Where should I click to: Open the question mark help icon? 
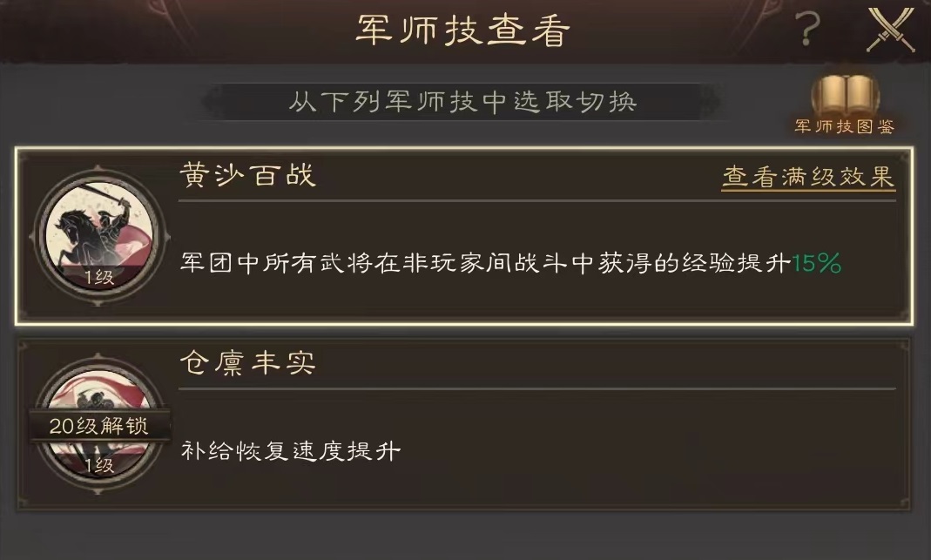(x=808, y=29)
